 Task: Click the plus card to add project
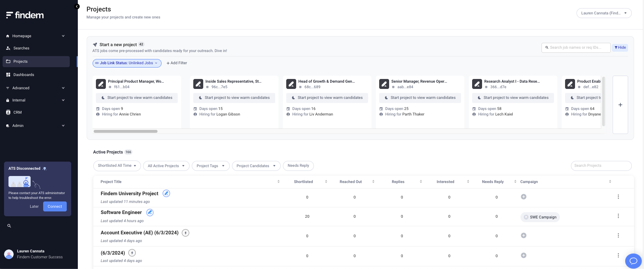click(x=620, y=105)
